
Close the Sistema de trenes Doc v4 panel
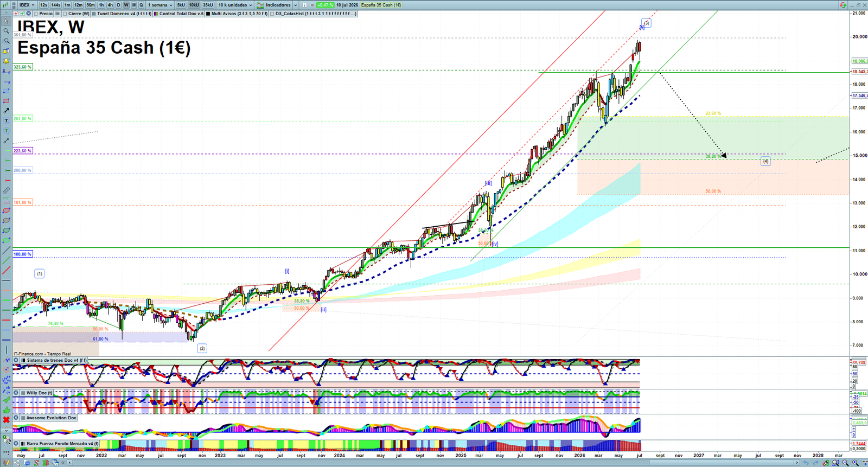(16, 360)
